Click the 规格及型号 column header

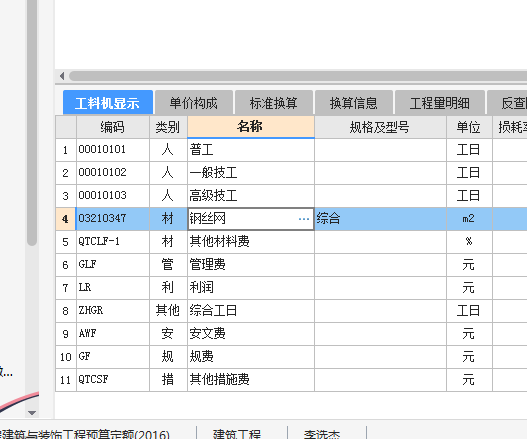[380, 127]
